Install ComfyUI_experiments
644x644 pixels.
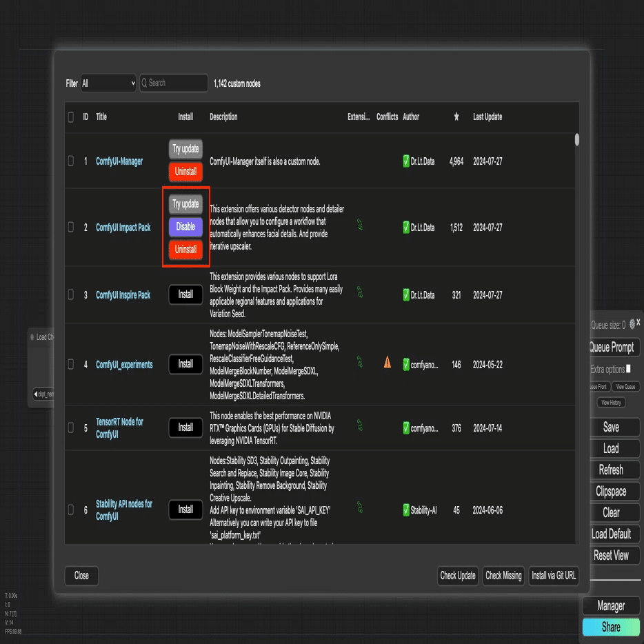coord(185,364)
